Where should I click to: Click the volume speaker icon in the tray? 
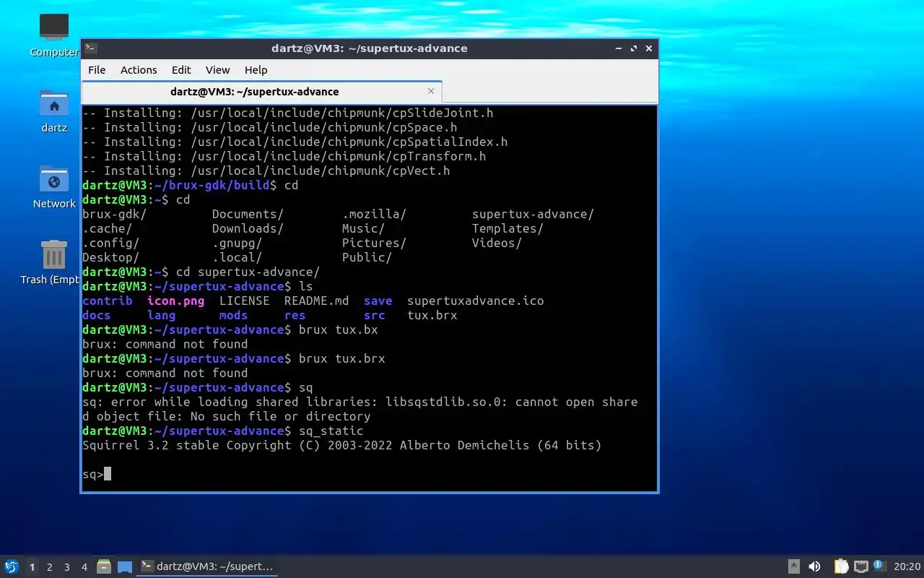(814, 567)
